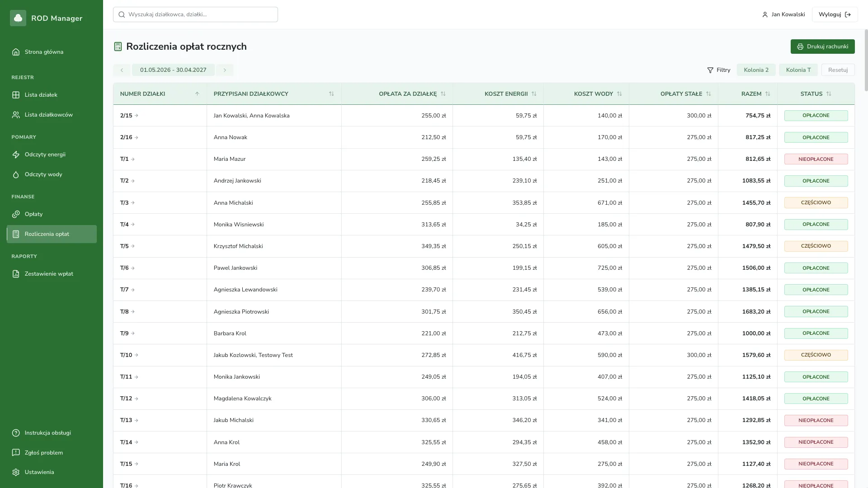Open Instrukcja obsługi link
The width and height of the screenshot is (868, 488).
point(52,433)
